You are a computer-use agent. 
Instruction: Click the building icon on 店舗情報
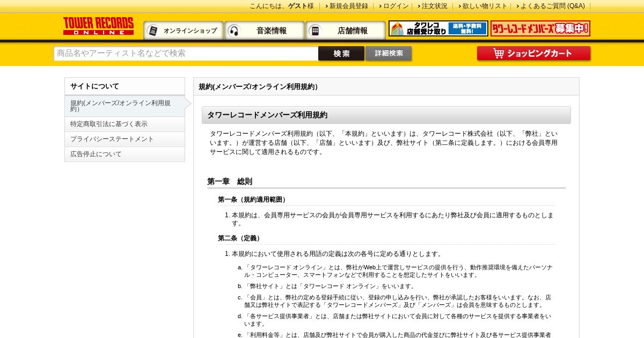[x=315, y=31]
